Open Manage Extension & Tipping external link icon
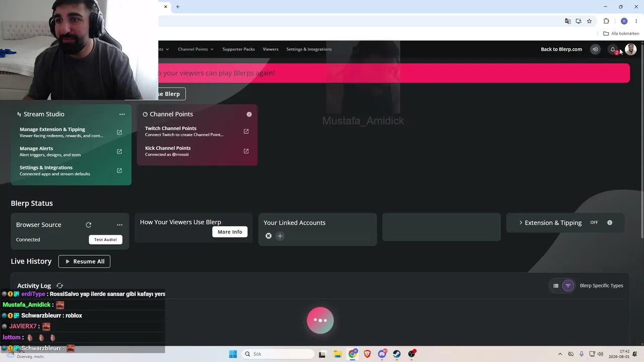The width and height of the screenshot is (644, 362). pyautogui.click(x=119, y=132)
